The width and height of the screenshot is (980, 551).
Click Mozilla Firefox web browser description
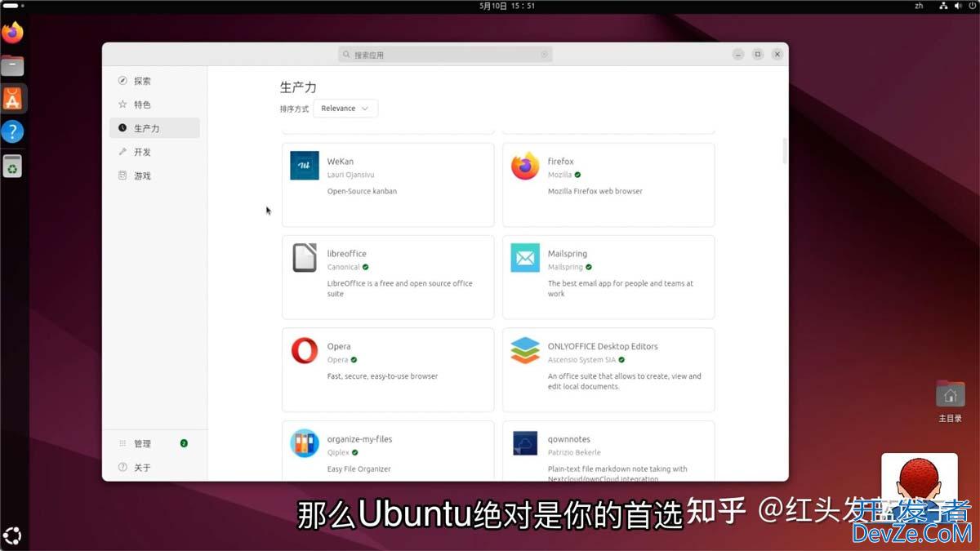pyautogui.click(x=595, y=191)
